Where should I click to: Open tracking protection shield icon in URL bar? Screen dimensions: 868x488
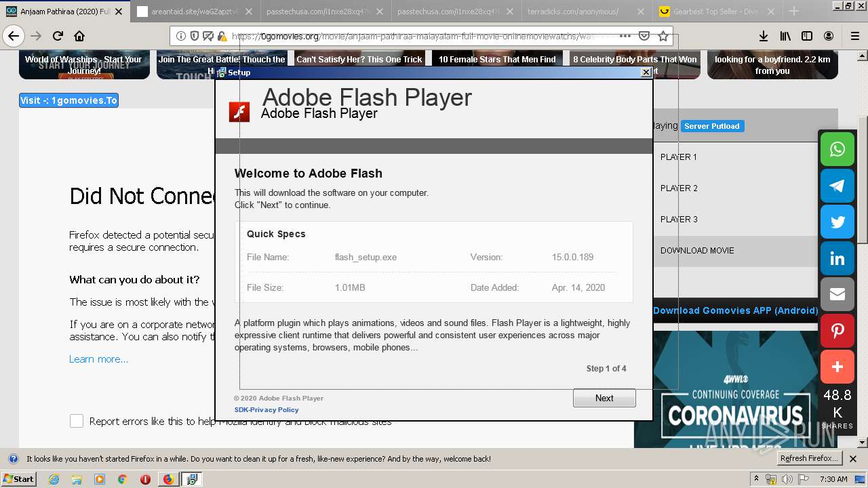coord(195,36)
